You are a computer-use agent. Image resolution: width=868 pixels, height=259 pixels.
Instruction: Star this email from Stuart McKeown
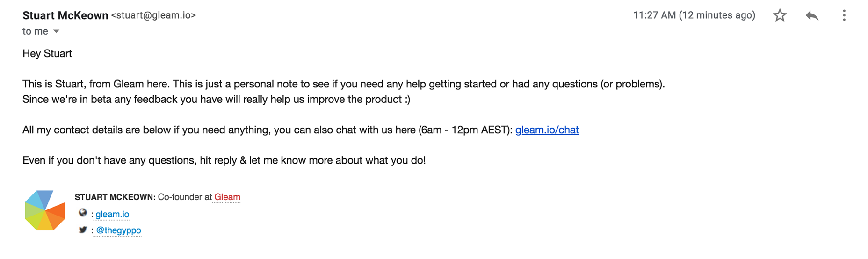tap(780, 15)
